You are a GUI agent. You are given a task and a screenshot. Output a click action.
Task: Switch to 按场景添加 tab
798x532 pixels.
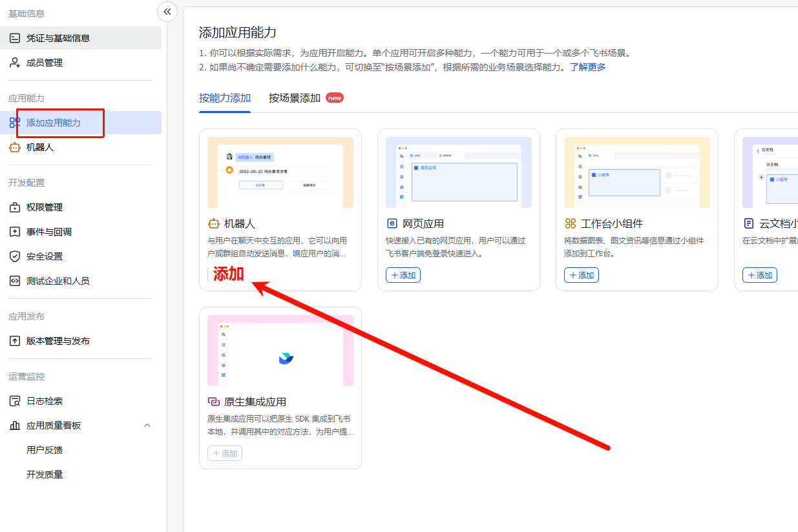pyautogui.click(x=295, y=98)
